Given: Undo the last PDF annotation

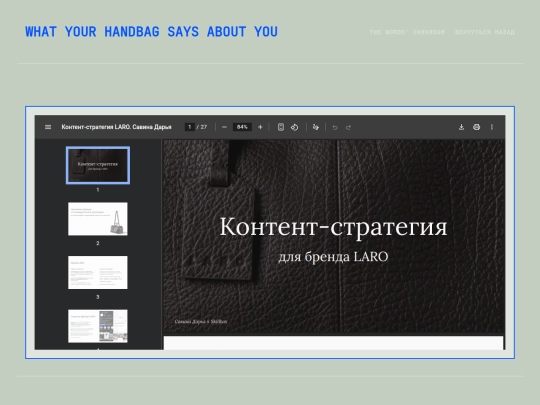Looking at the screenshot, I should [x=335, y=127].
